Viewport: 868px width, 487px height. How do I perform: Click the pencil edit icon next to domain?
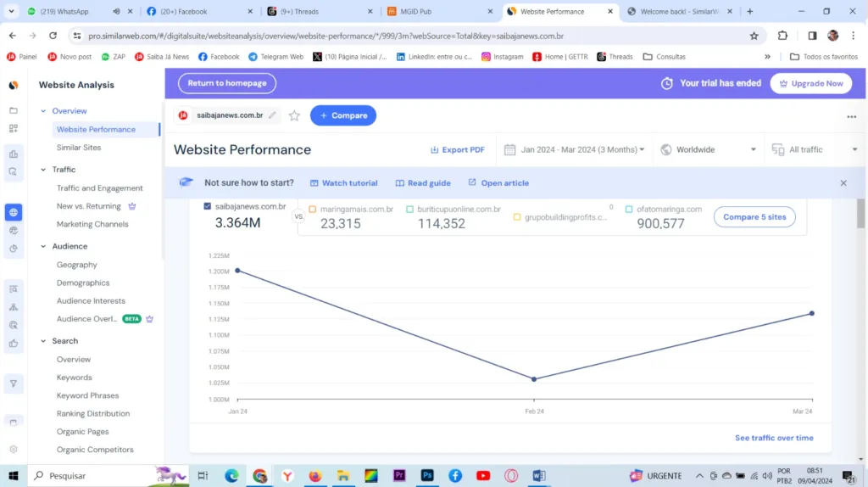(272, 115)
